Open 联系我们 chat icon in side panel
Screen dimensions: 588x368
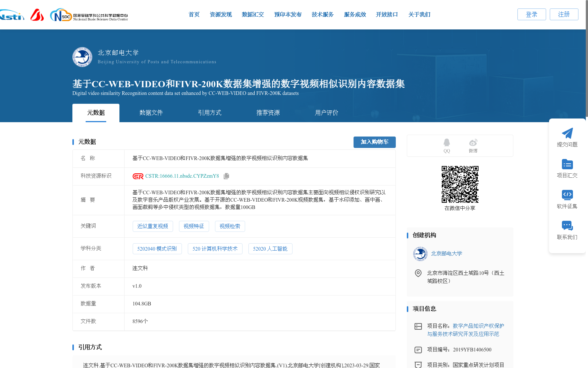click(567, 226)
